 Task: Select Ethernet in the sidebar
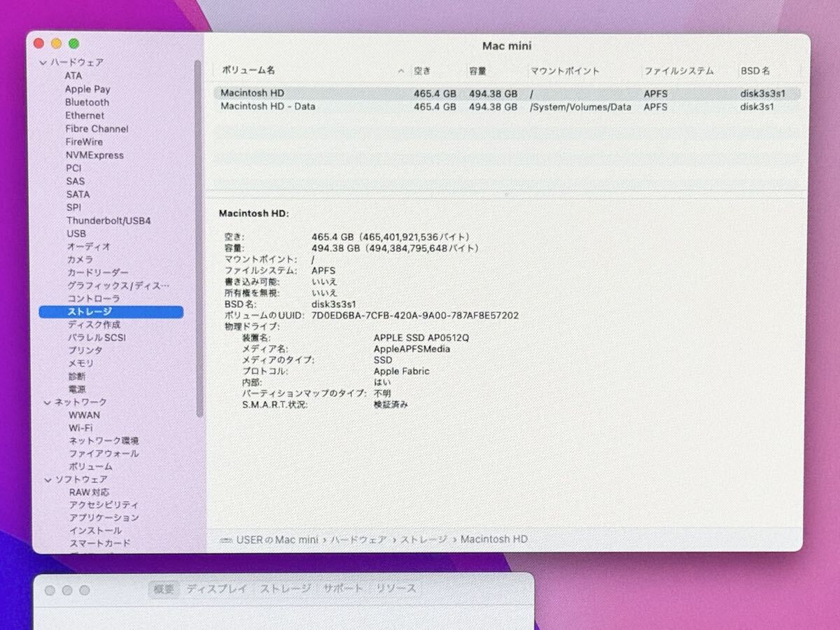[x=85, y=115]
